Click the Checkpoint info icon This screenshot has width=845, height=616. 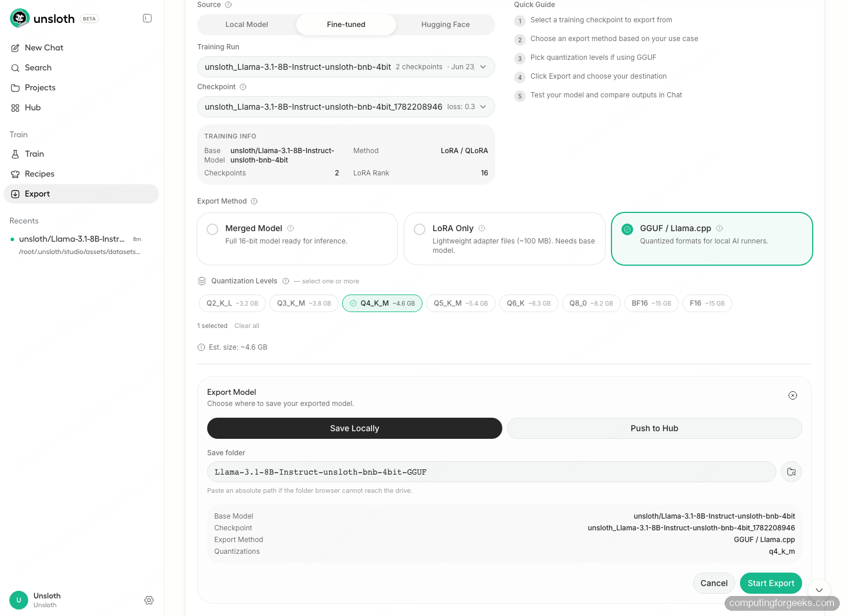point(243,87)
